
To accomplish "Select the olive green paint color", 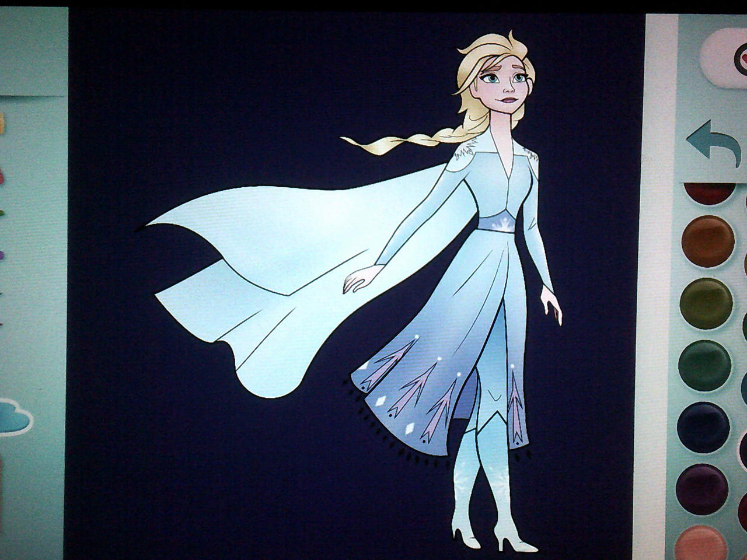I will pos(706,304).
